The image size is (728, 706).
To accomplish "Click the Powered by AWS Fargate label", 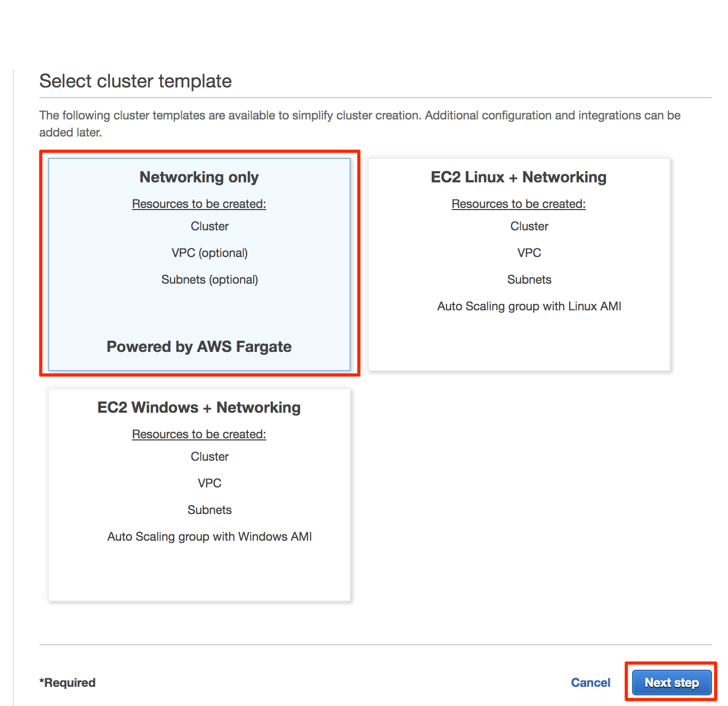I will (199, 347).
